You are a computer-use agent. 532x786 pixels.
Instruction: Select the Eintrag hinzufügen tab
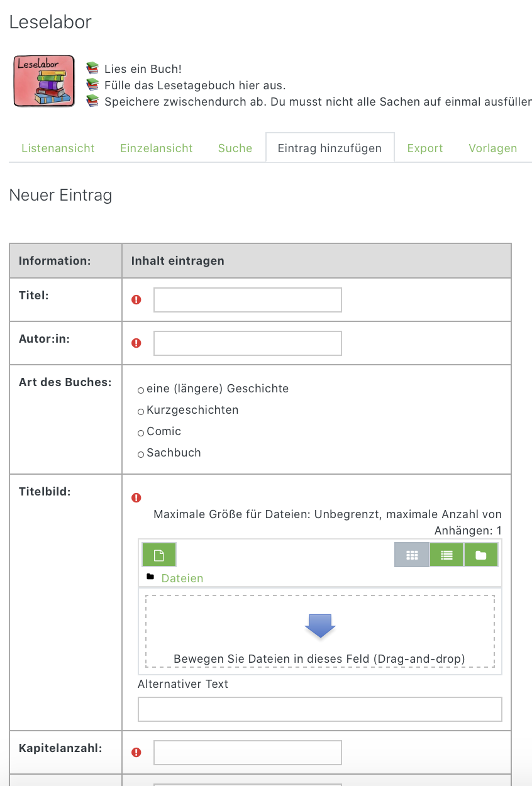330,148
